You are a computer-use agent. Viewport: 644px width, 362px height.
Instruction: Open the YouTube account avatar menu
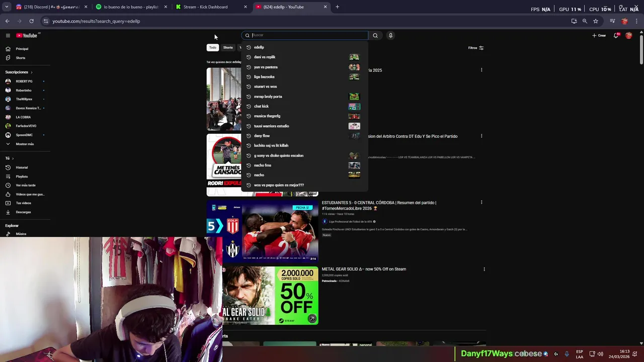tap(628, 35)
